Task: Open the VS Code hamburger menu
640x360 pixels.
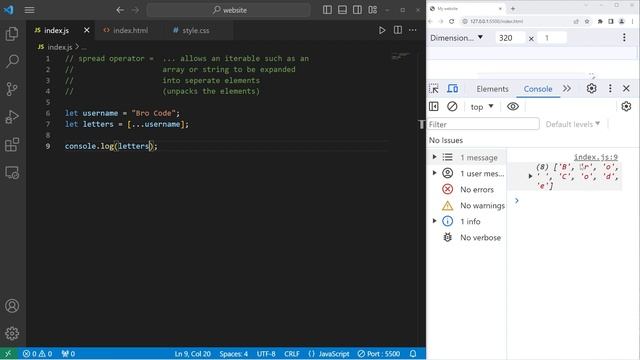Action: [x=29, y=10]
